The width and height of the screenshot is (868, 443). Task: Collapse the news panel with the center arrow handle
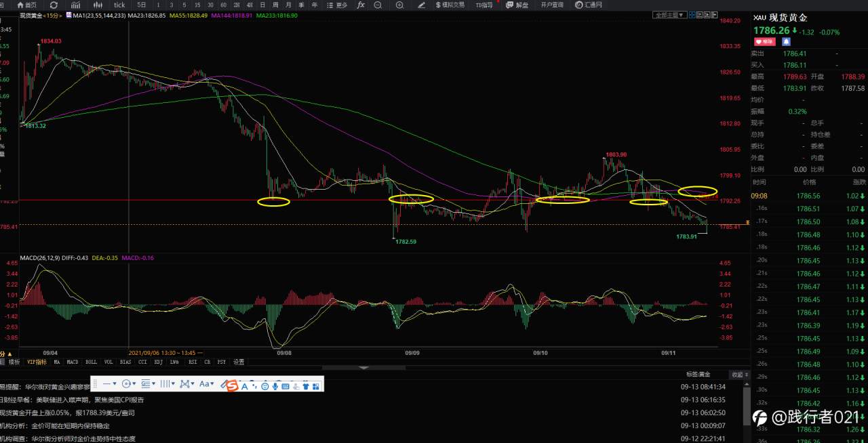click(x=363, y=368)
